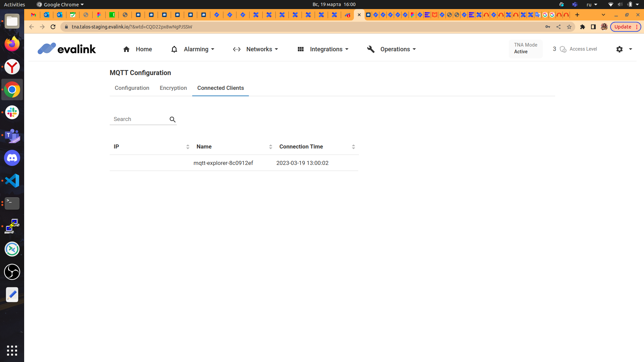Click the Integrations grid icon
Screen dimensions: 644x362
(301, 49)
